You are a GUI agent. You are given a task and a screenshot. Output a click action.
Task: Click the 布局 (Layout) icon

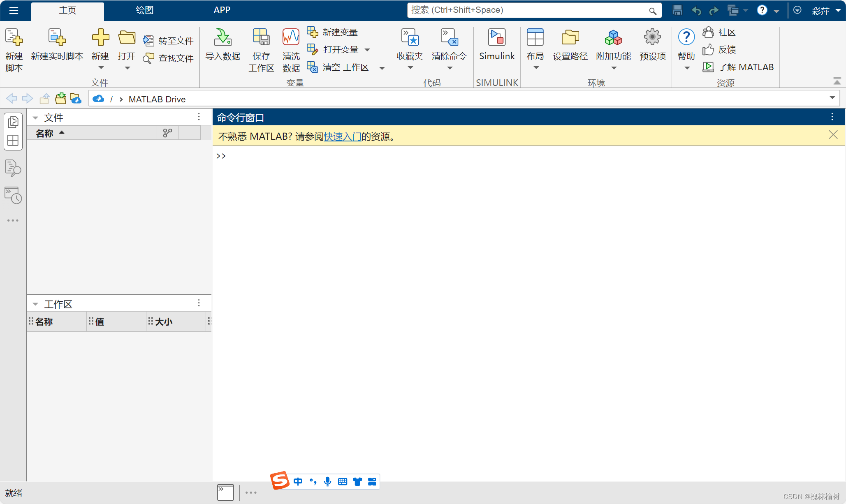[535, 37]
